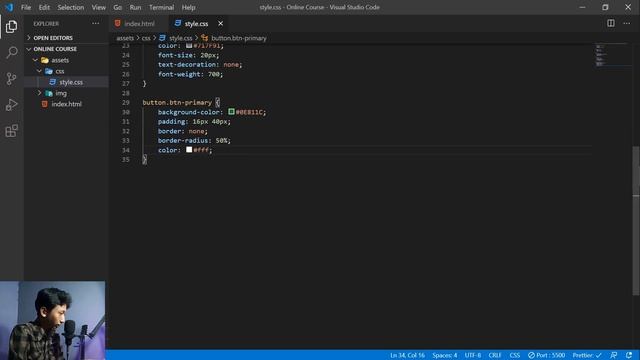The width and height of the screenshot is (640, 360).
Task: Click the Prettier status bar item
Action: click(x=587, y=355)
